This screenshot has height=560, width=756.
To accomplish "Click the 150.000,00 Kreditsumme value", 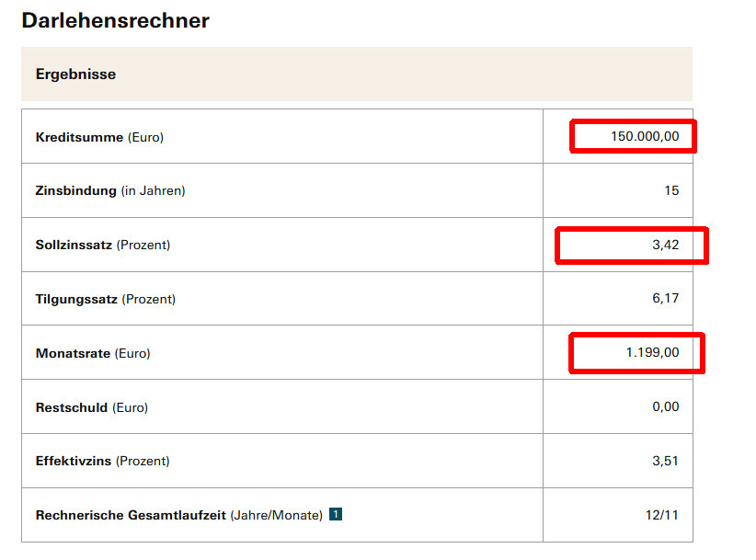I will pyautogui.click(x=645, y=136).
